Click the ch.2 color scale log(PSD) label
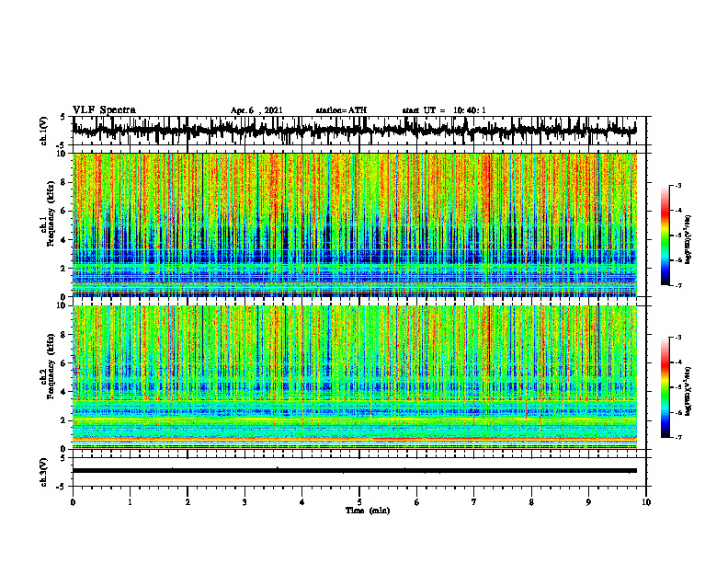 688,392
